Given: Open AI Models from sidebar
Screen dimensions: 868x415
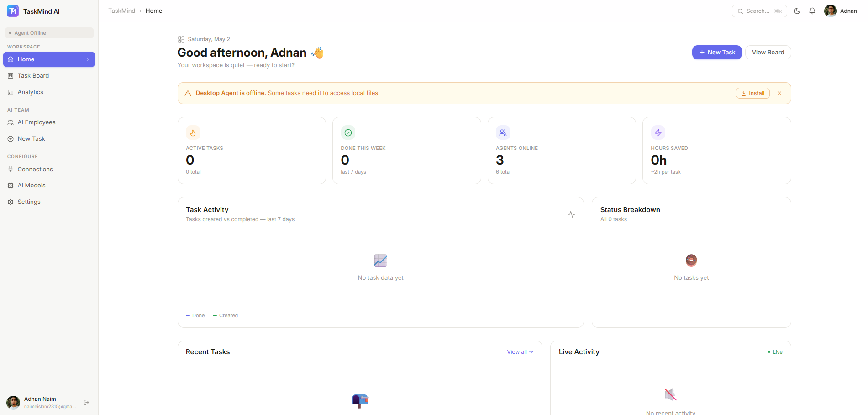Looking at the screenshot, I should (x=49, y=186).
